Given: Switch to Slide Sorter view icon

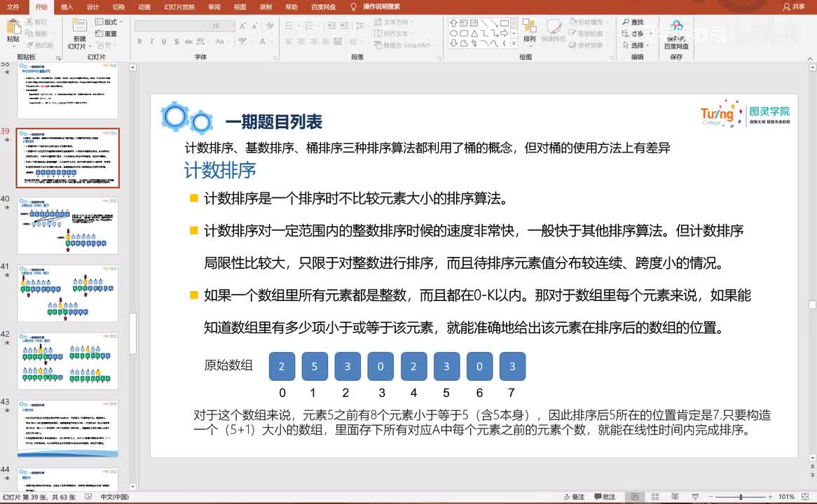Looking at the screenshot, I should click(655, 497).
